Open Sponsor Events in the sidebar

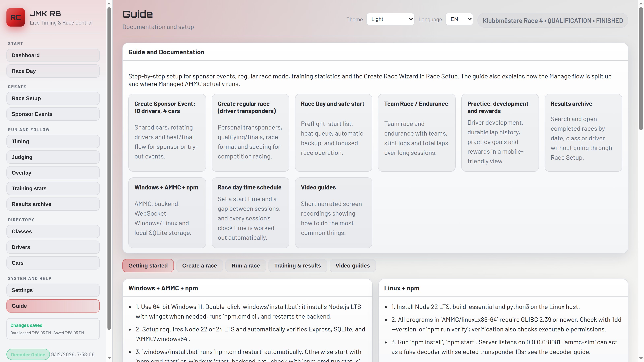coord(53,114)
